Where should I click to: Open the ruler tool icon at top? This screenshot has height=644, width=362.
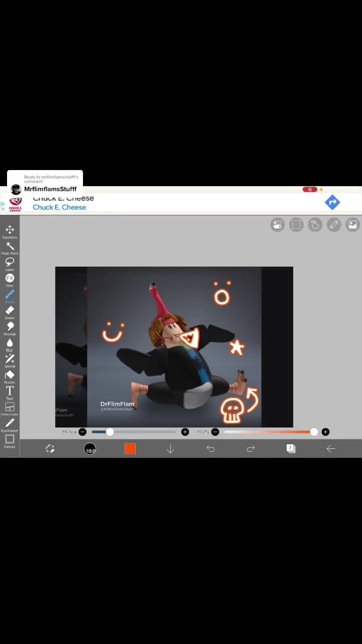pyautogui.click(x=334, y=225)
